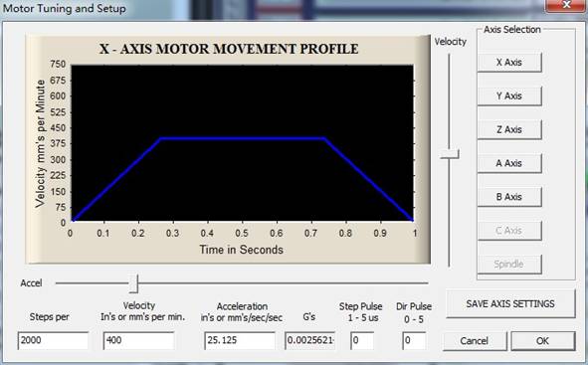Select the G's value field
The image size is (588, 365).
pos(309,341)
